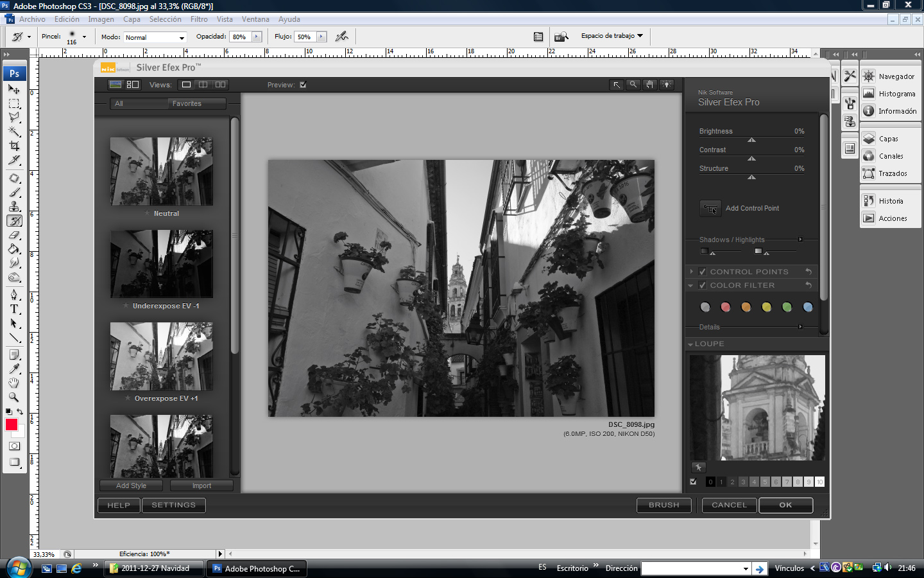Switch to split preview view
The width and height of the screenshot is (924, 578).
(203, 85)
